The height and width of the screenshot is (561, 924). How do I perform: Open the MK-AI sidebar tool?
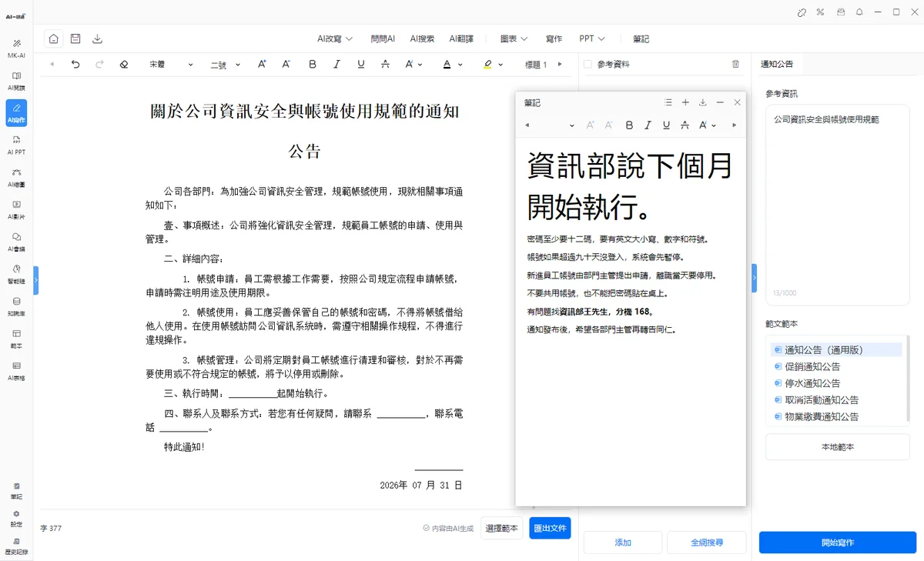click(x=16, y=48)
